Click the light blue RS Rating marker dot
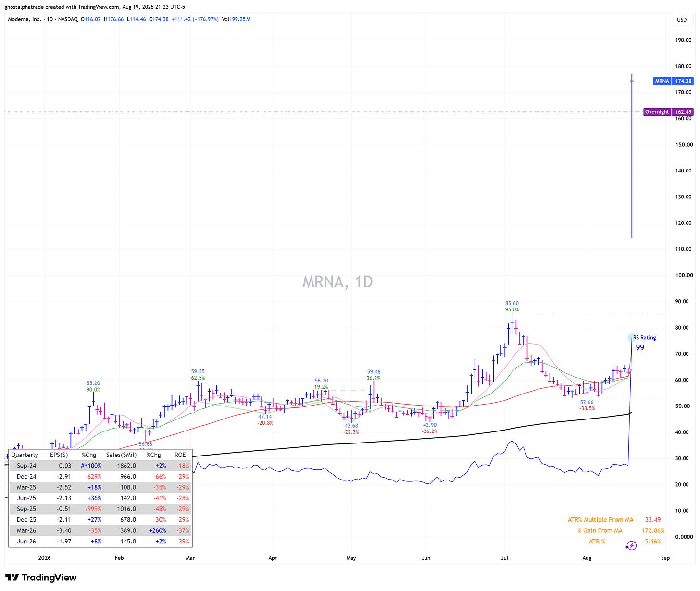This screenshot has height=591, width=700. (631, 338)
